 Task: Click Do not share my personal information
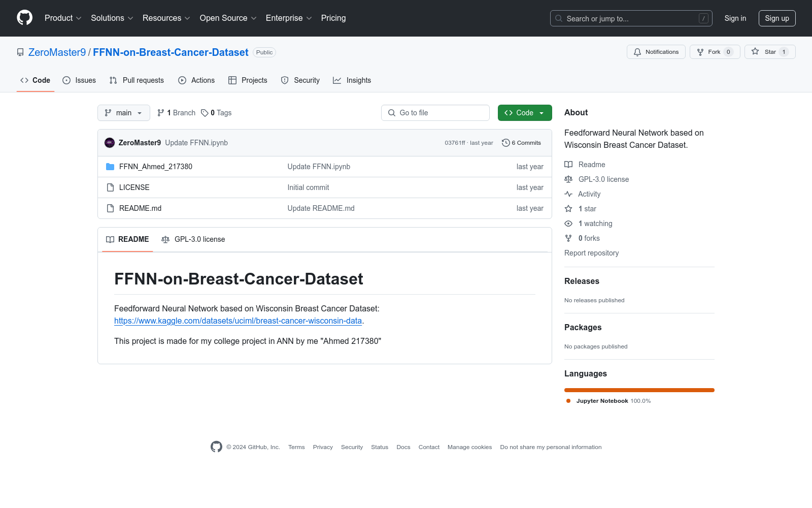(x=551, y=447)
